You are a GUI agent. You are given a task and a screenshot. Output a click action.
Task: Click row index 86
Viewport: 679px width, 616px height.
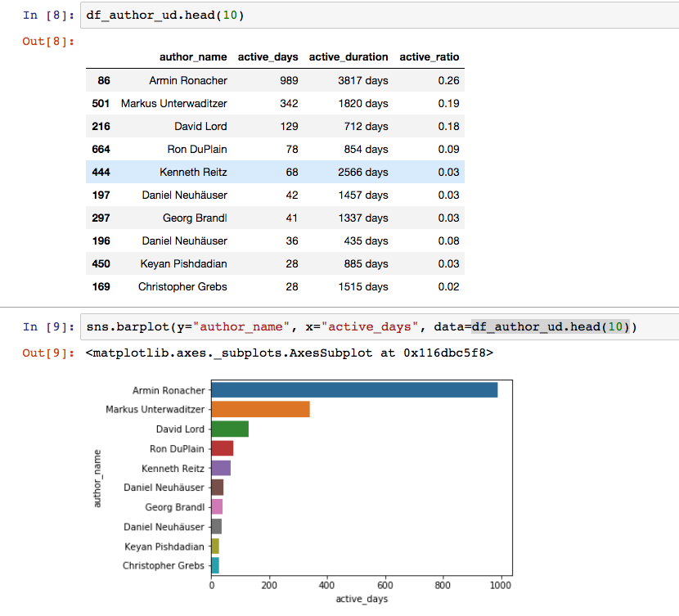104,80
